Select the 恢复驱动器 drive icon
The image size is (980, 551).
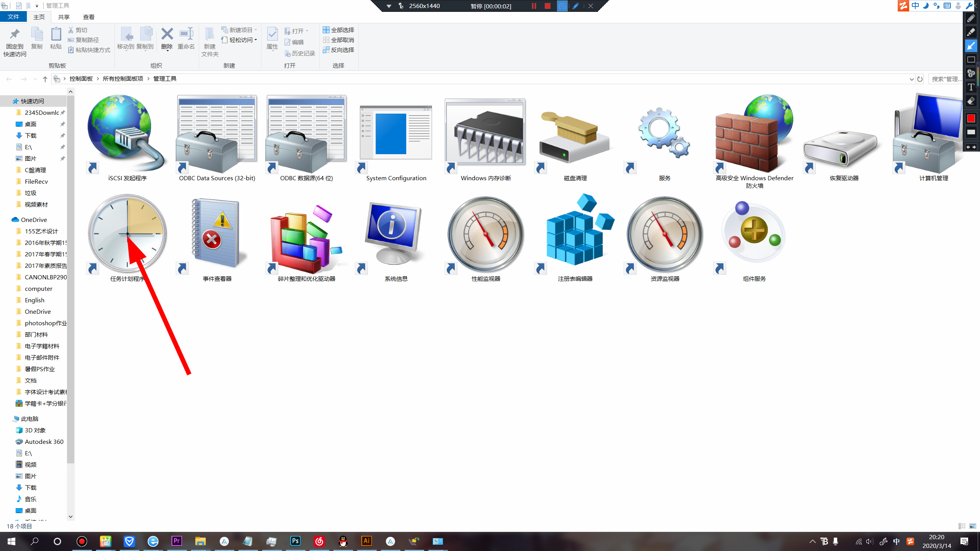(x=844, y=149)
